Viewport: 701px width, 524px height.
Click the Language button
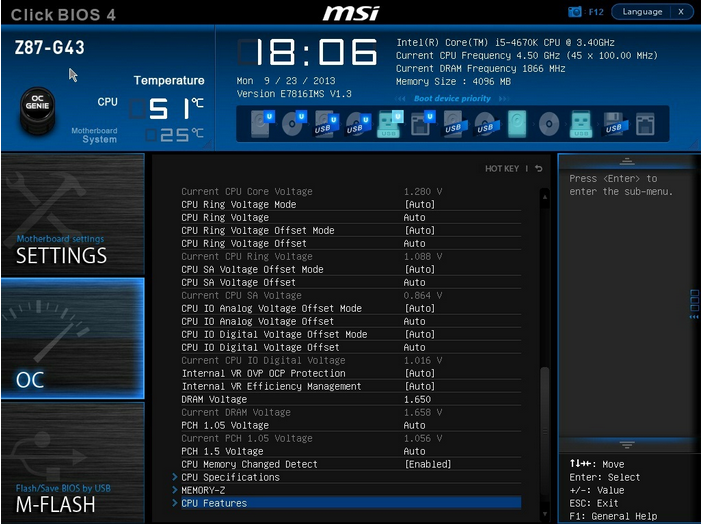coord(642,12)
